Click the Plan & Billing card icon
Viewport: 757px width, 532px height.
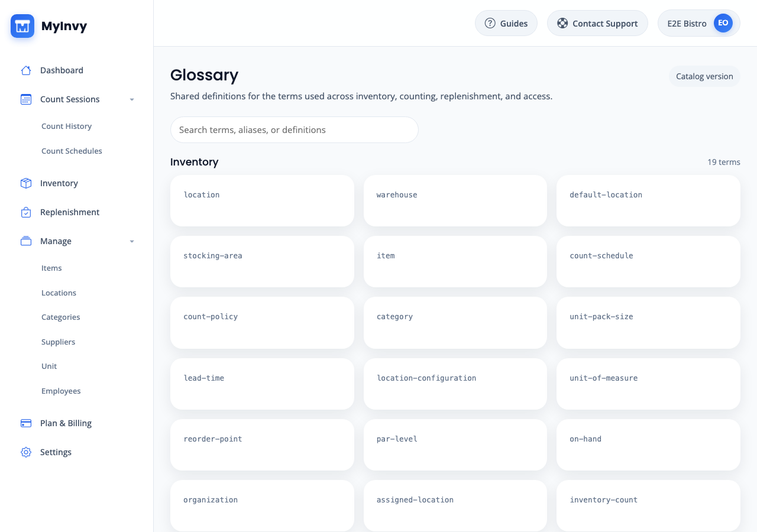coord(26,423)
